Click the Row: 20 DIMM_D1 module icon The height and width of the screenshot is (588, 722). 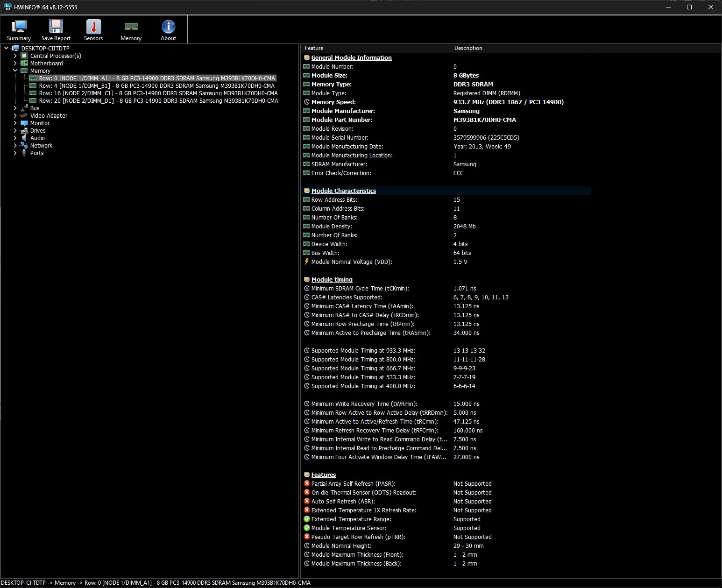click(33, 100)
